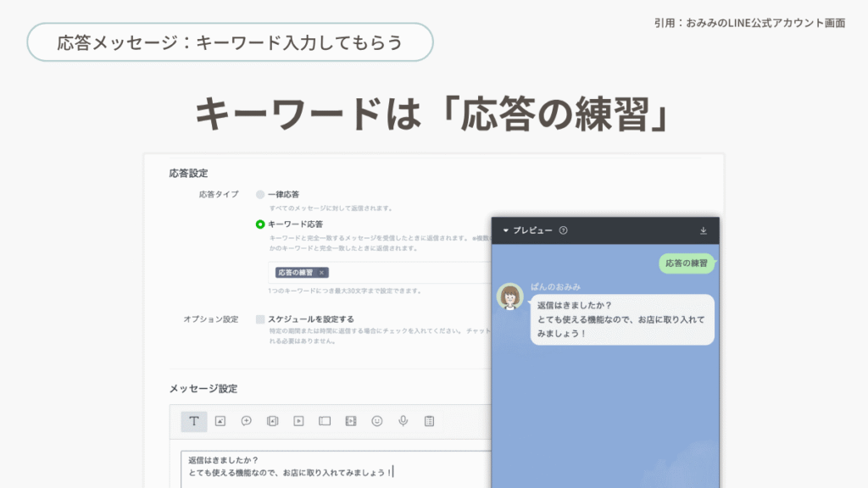
Task: Pick the play-button video icon
Action: [298, 420]
